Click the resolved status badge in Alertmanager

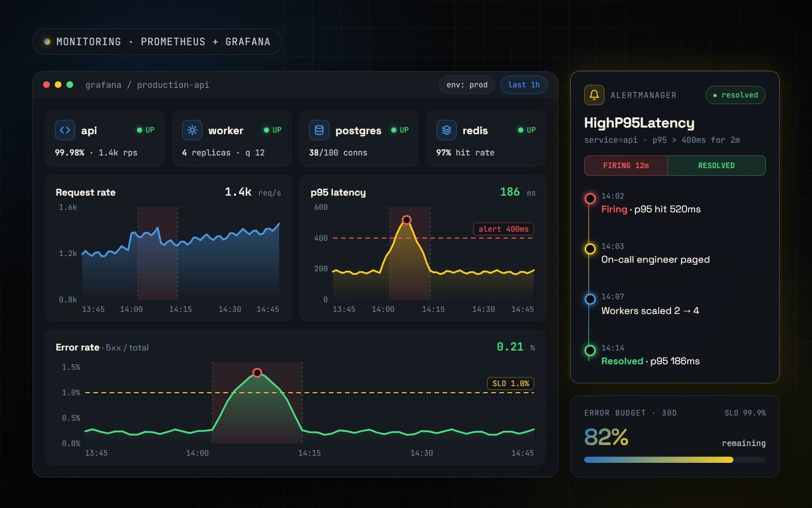[x=735, y=95]
